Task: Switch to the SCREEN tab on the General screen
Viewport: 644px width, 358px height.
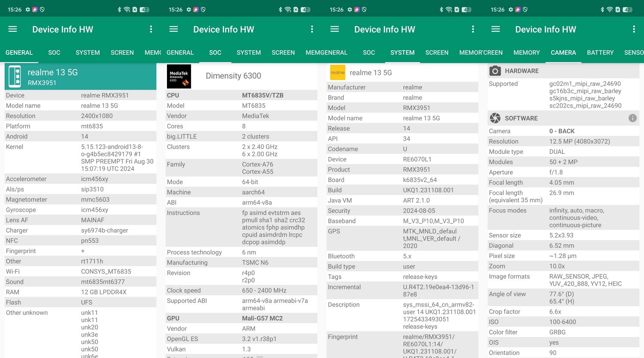Action: coord(122,52)
